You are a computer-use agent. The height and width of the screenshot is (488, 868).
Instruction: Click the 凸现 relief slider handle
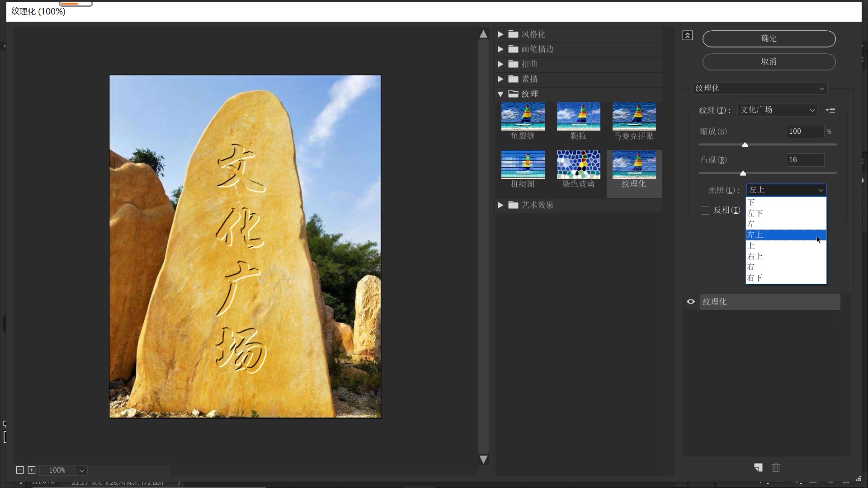743,173
